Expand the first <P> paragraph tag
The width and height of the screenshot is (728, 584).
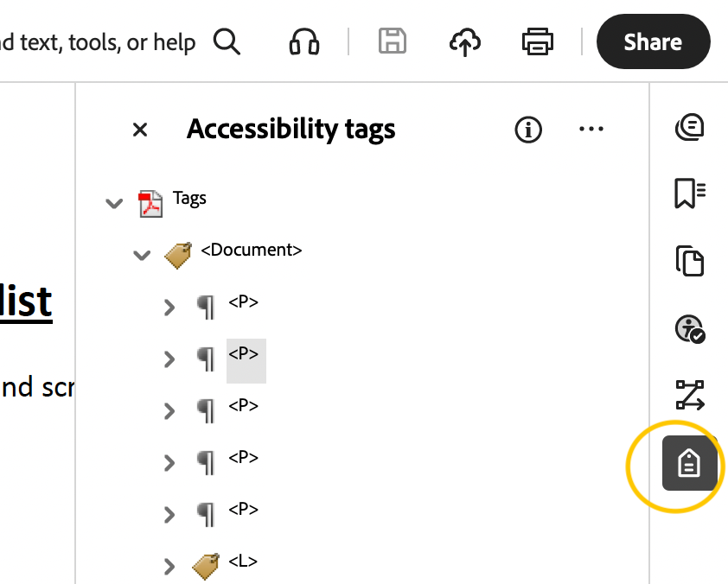click(169, 308)
